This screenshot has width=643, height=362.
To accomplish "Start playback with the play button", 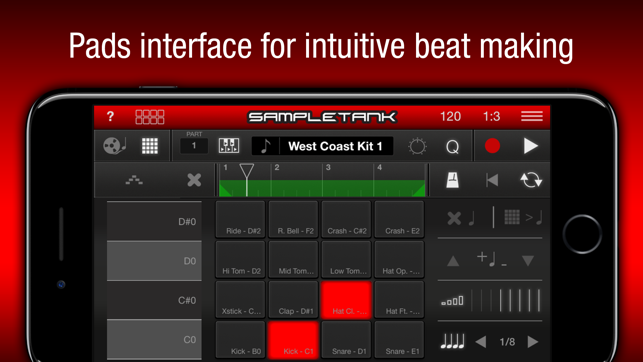I will (531, 146).
